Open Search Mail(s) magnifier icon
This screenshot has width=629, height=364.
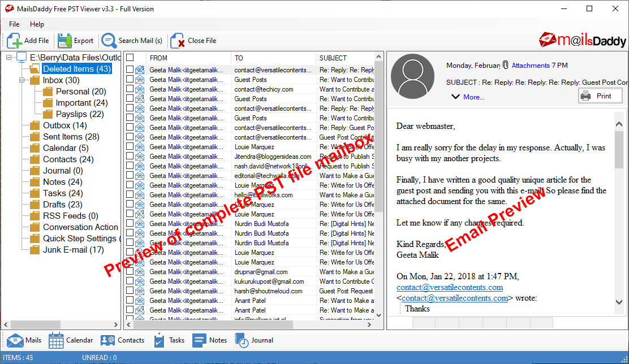point(109,41)
